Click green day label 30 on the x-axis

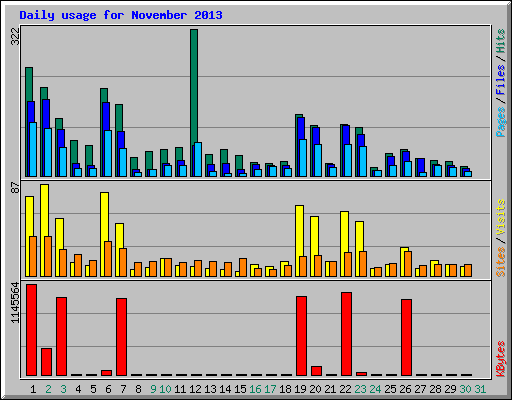point(465,389)
